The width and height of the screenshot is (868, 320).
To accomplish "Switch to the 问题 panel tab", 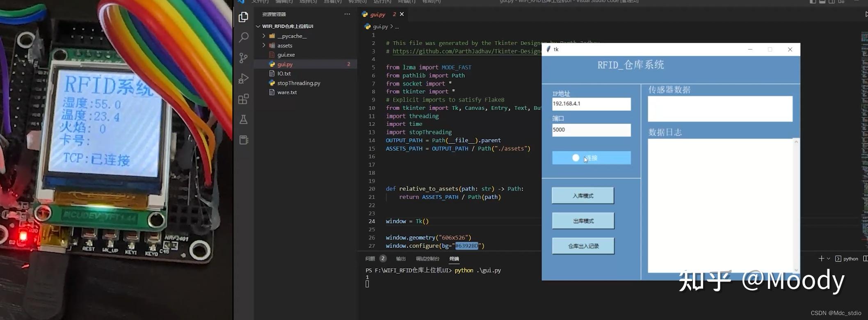I will [370, 258].
